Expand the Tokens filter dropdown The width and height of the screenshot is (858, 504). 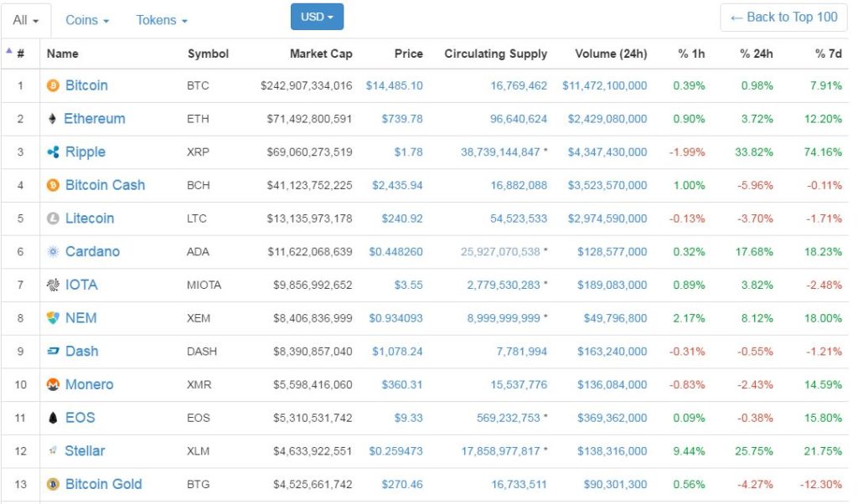[162, 20]
